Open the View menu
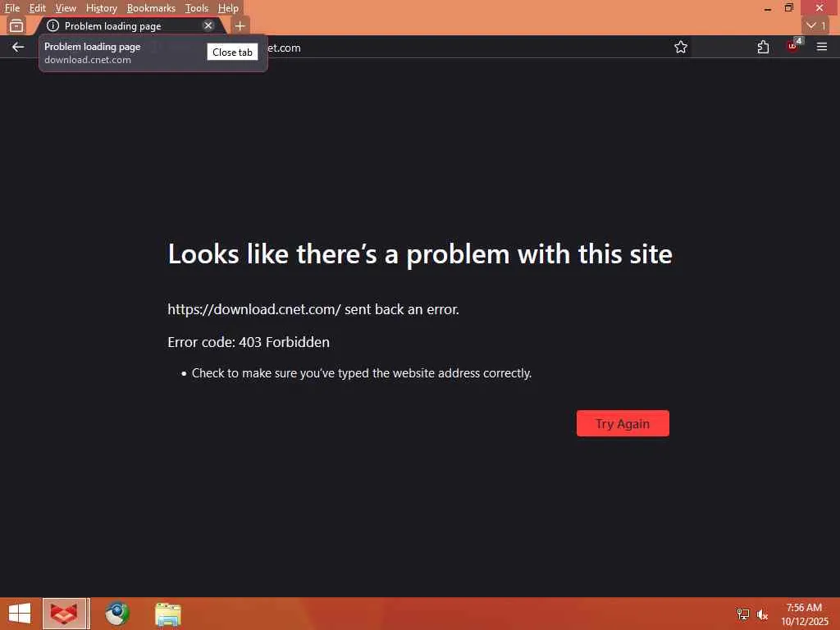The width and height of the screenshot is (840, 630). [66, 8]
